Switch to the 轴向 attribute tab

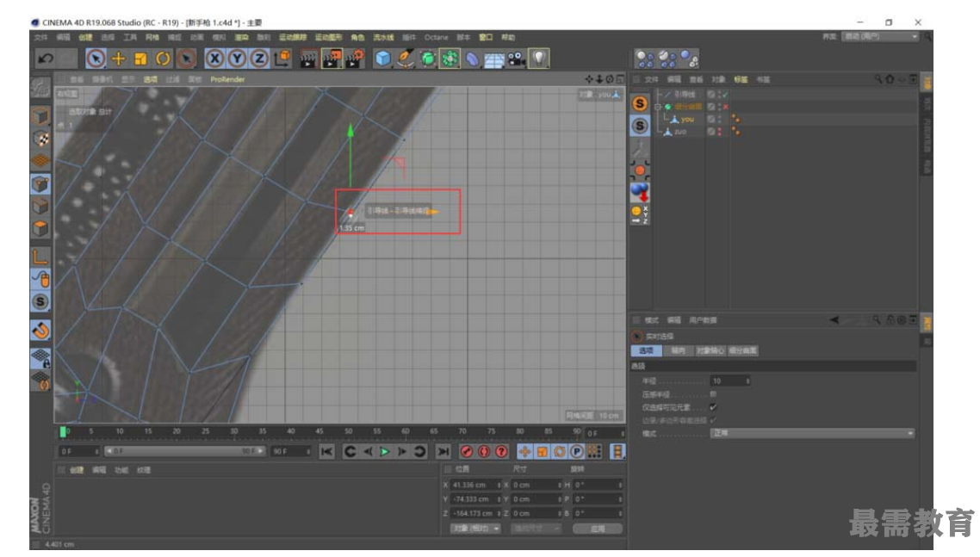pyautogui.click(x=678, y=350)
